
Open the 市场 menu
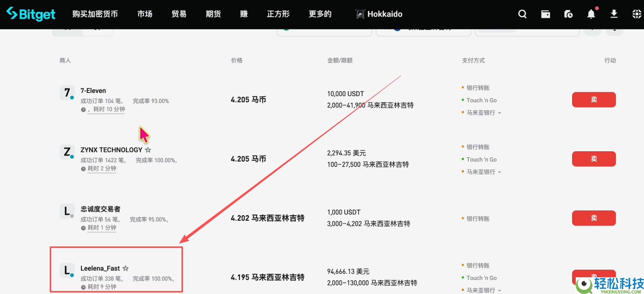tap(145, 14)
